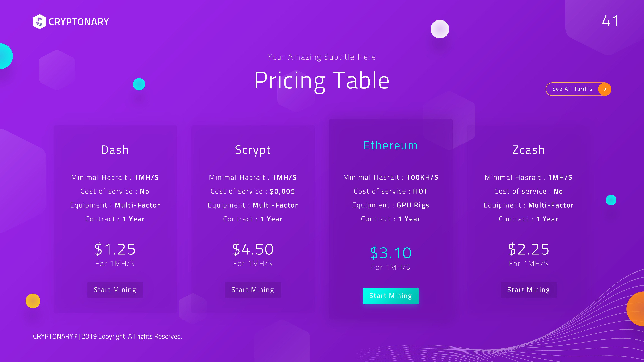Click the small cyan circle beside the Zcash card
644x362 pixels.
tap(611, 200)
